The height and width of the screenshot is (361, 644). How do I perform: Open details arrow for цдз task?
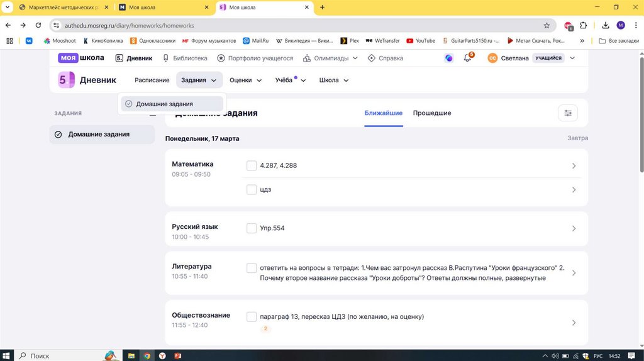574,190
